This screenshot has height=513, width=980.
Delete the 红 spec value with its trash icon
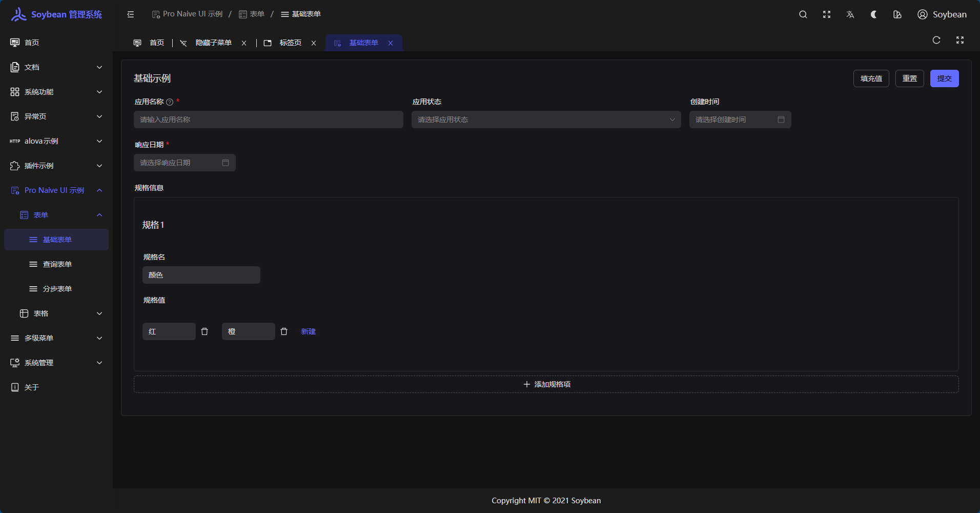click(x=205, y=331)
